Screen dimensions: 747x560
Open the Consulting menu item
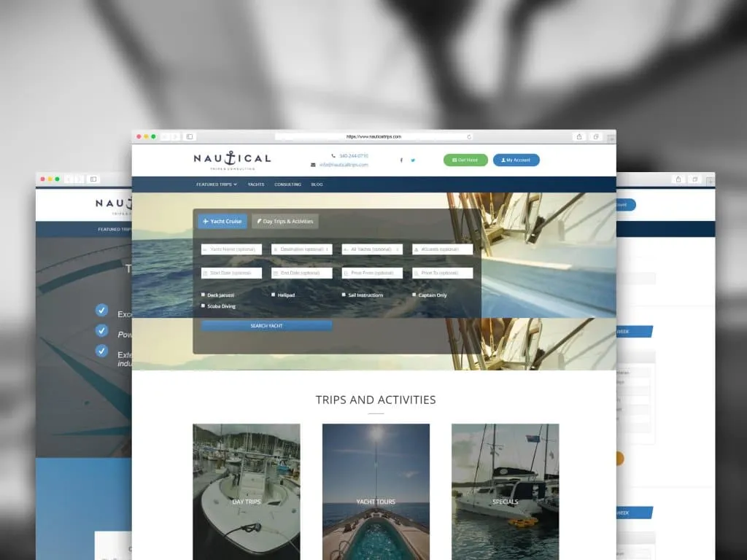click(287, 184)
